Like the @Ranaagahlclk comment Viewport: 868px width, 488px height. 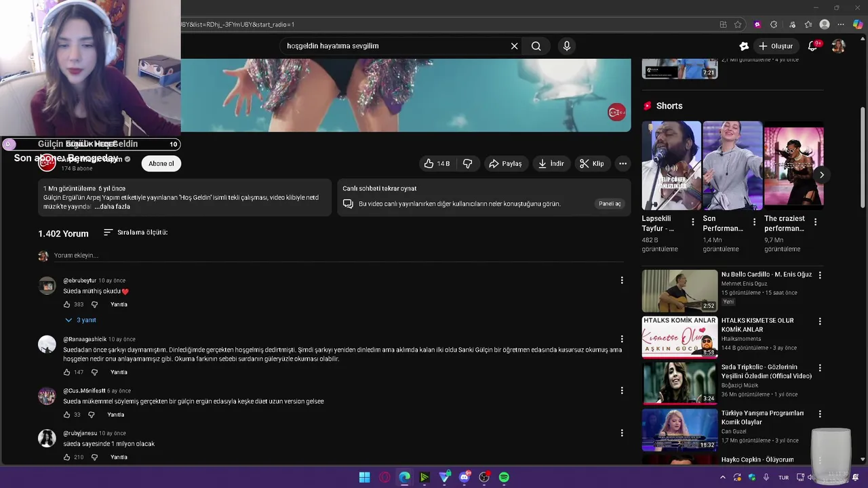66,372
